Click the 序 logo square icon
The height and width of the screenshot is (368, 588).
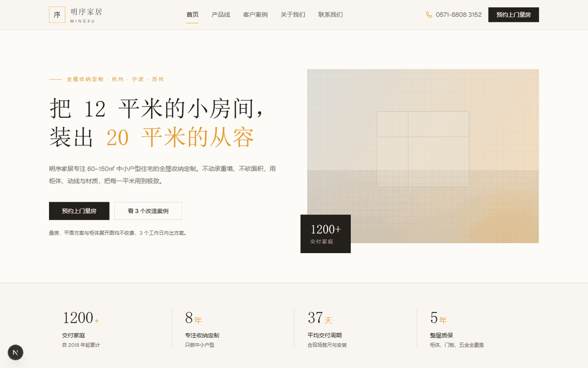[x=57, y=15]
